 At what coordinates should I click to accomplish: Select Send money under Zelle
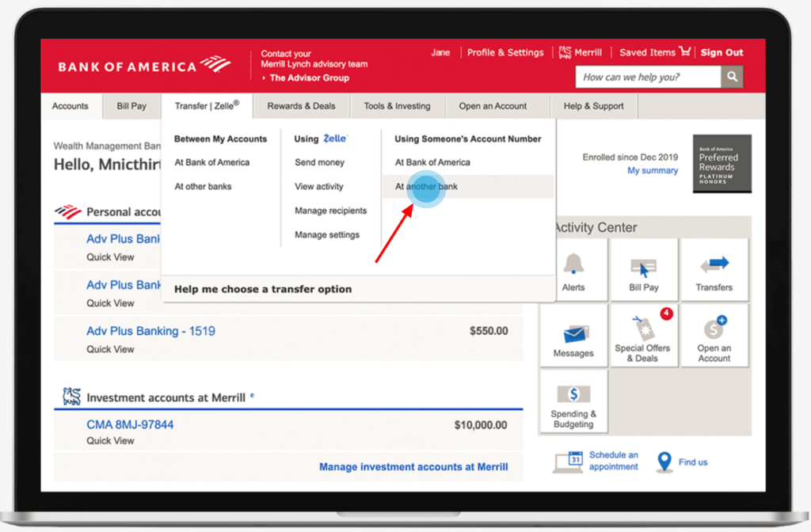320,162
